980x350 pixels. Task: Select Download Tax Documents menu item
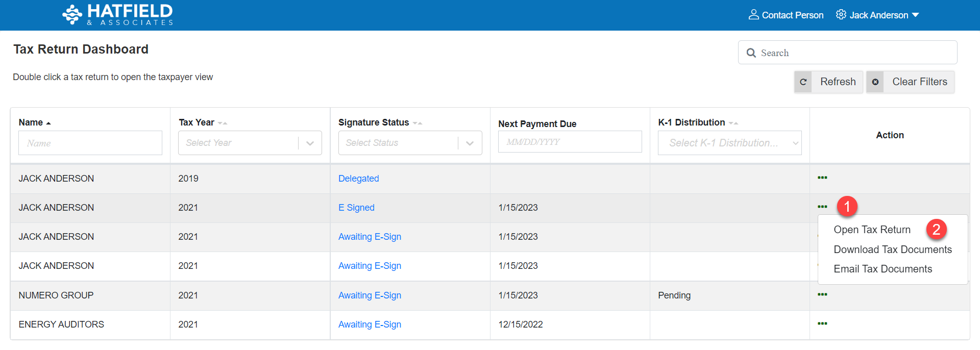point(893,249)
